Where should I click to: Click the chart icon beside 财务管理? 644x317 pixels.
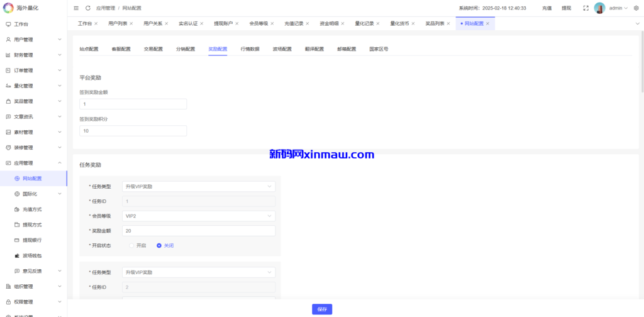(x=8, y=55)
